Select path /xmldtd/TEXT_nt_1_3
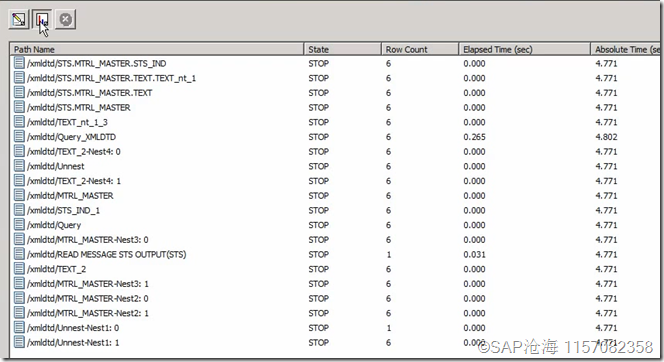The image size is (664, 362). [67, 122]
